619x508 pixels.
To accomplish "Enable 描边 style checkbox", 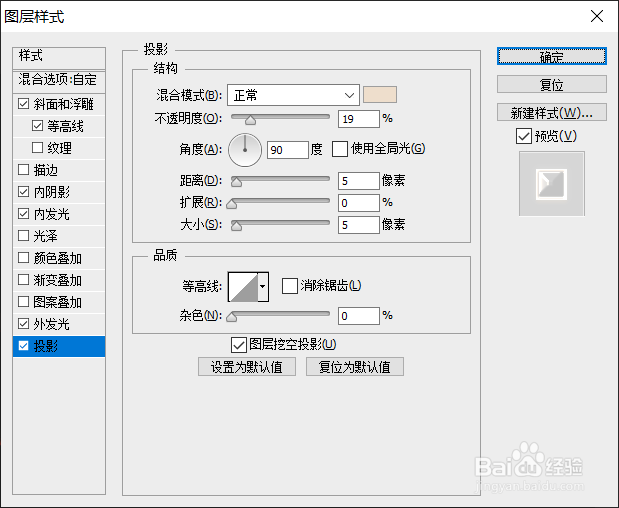I will (24, 170).
